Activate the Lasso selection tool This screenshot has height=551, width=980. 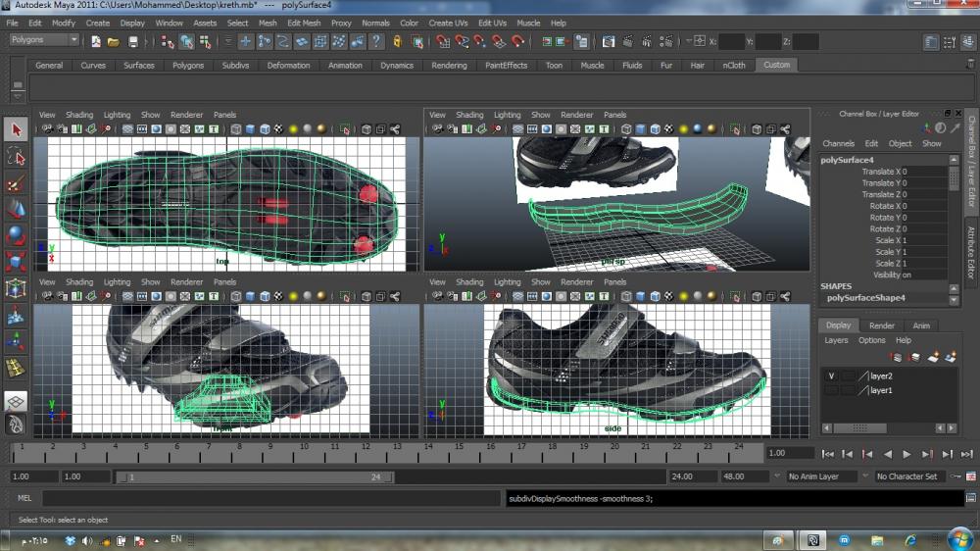16,156
